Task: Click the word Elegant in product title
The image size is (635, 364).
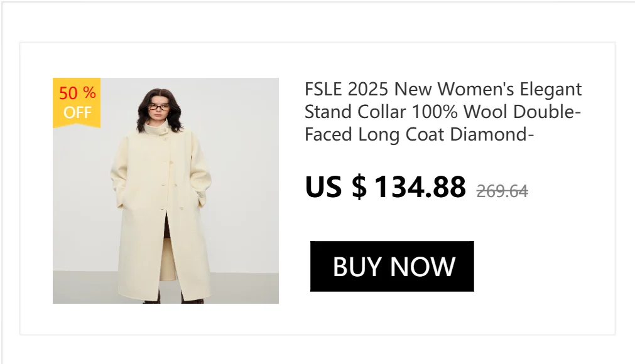Action: (551, 90)
